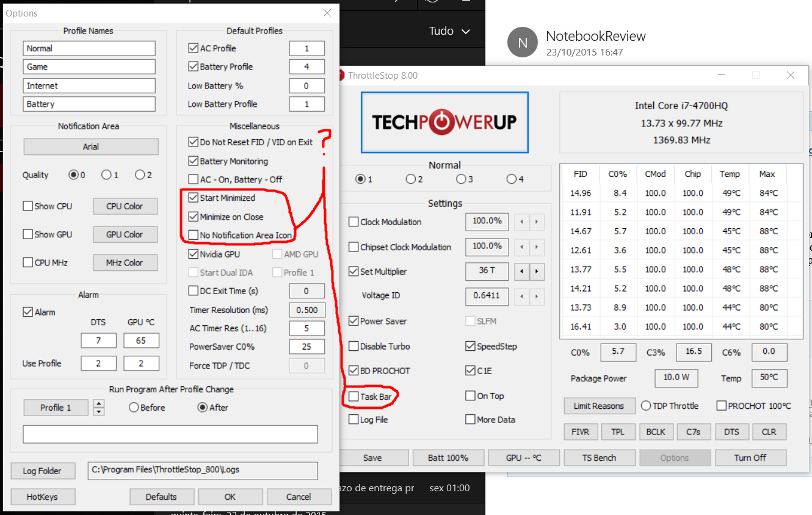This screenshot has width=812, height=515.
Task: Select ThrottleStop profile radio 2
Action: 411,179
